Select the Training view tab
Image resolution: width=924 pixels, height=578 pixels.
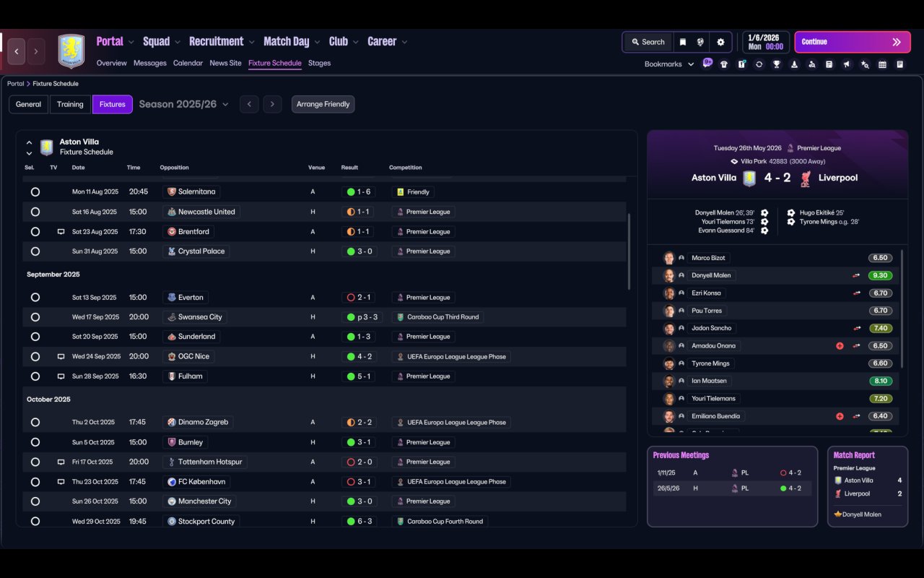tap(70, 104)
